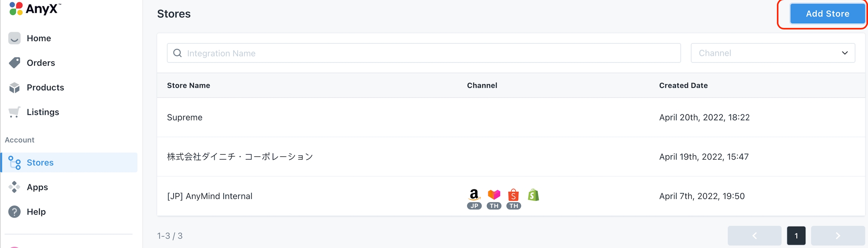Navigate to Orders in sidebar
The width and height of the screenshot is (868, 248).
(41, 63)
